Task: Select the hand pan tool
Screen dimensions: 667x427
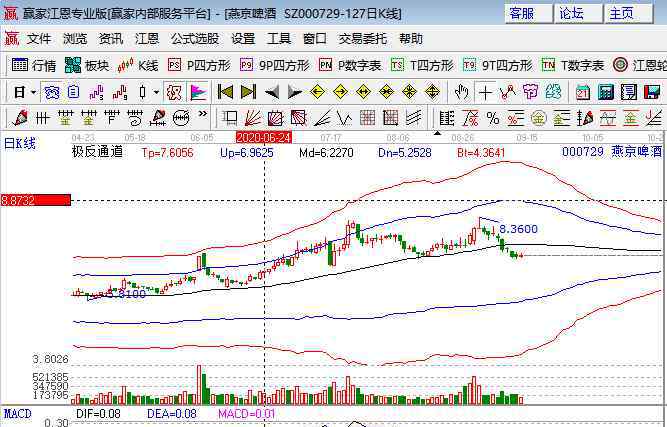Action: [461, 92]
